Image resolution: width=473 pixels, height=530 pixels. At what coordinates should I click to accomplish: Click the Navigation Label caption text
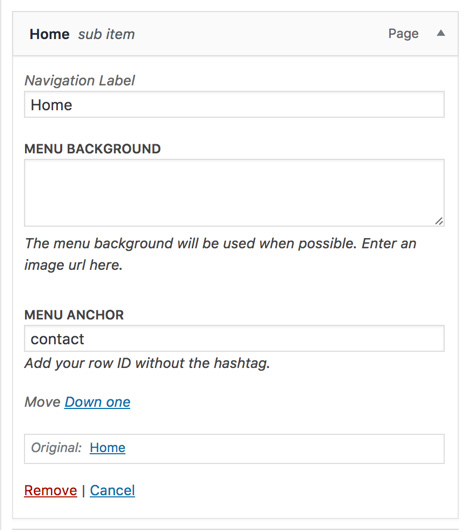coord(79,80)
